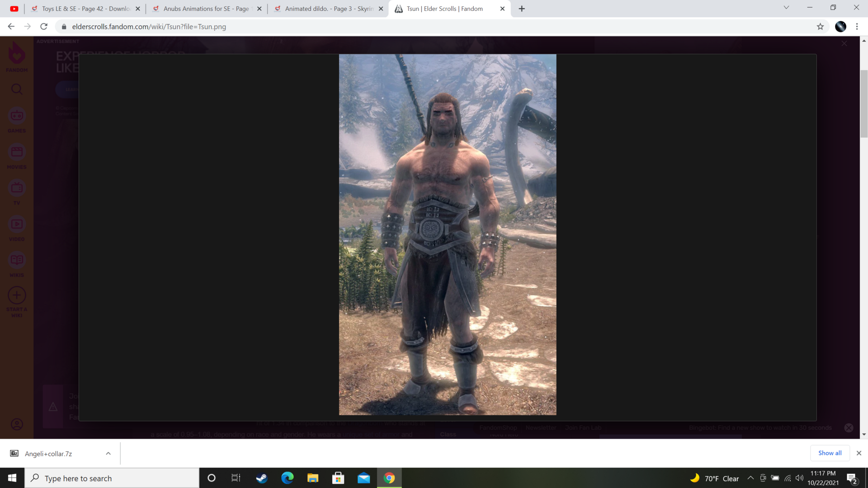View site security lock info
868x488 pixels.
point(64,27)
